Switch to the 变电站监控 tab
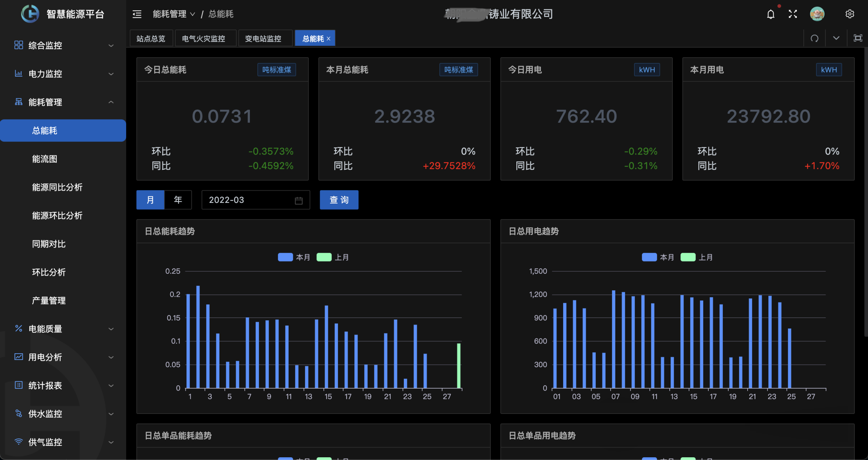 [x=263, y=39]
